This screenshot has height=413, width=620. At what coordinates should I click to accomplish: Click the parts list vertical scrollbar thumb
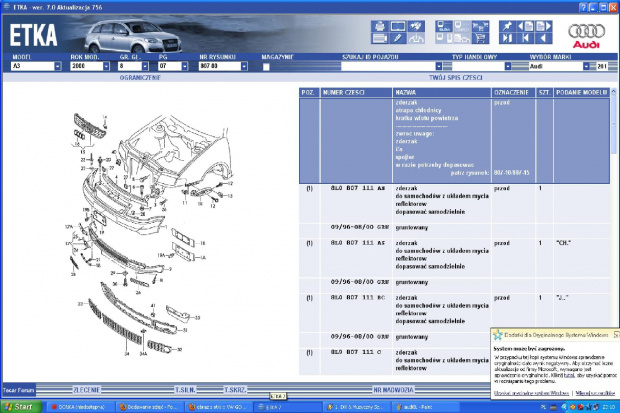(614, 125)
